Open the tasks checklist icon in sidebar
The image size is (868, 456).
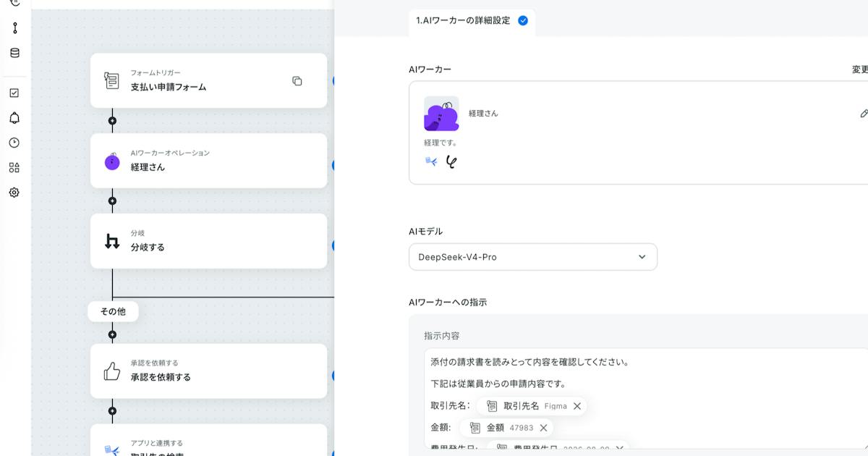click(x=14, y=93)
